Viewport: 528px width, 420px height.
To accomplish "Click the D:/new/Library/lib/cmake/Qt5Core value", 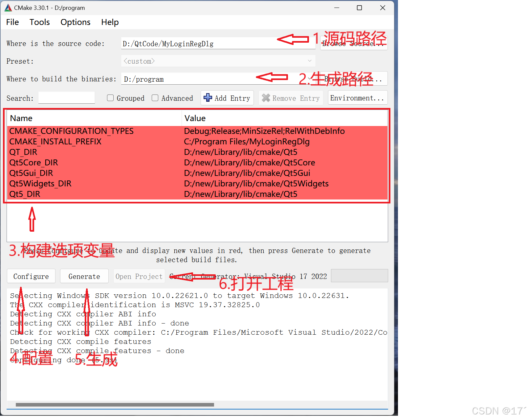I will pos(250,162).
